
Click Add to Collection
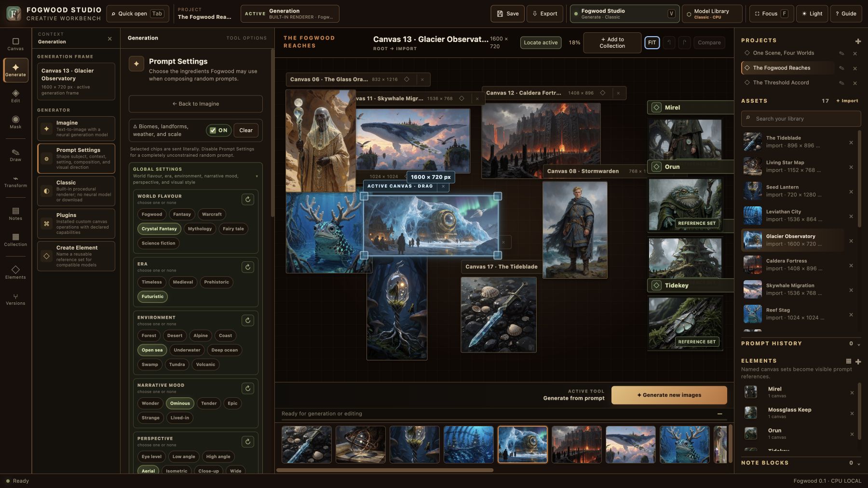click(612, 42)
